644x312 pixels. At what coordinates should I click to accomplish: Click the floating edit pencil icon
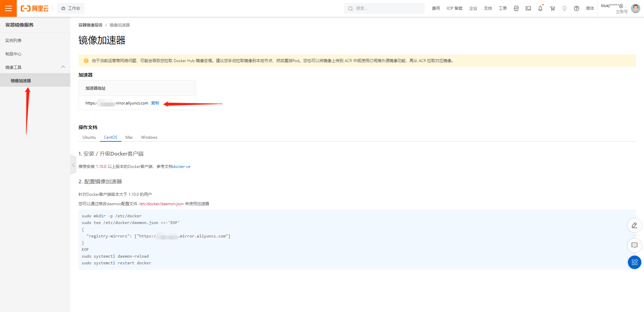[x=634, y=225]
